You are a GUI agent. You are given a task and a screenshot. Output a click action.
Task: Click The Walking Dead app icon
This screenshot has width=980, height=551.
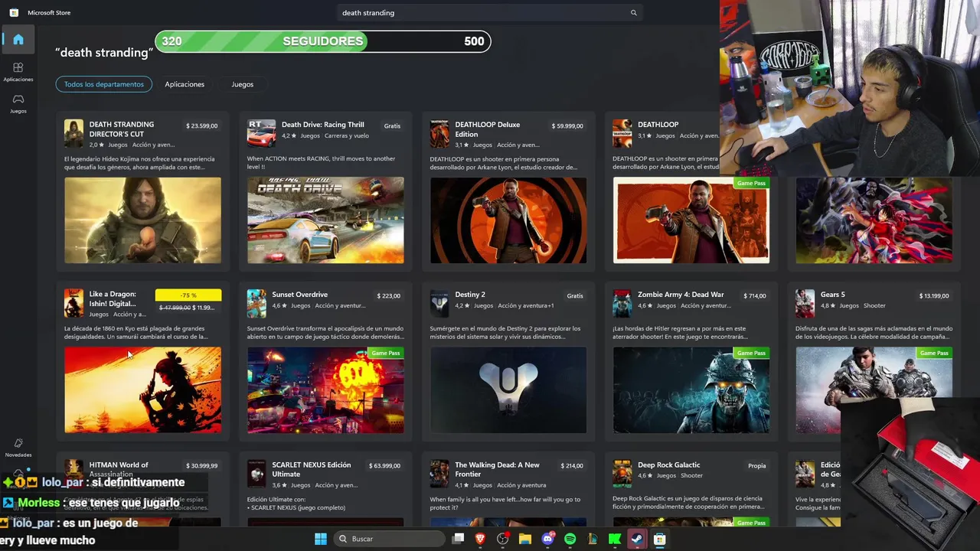[439, 473]
